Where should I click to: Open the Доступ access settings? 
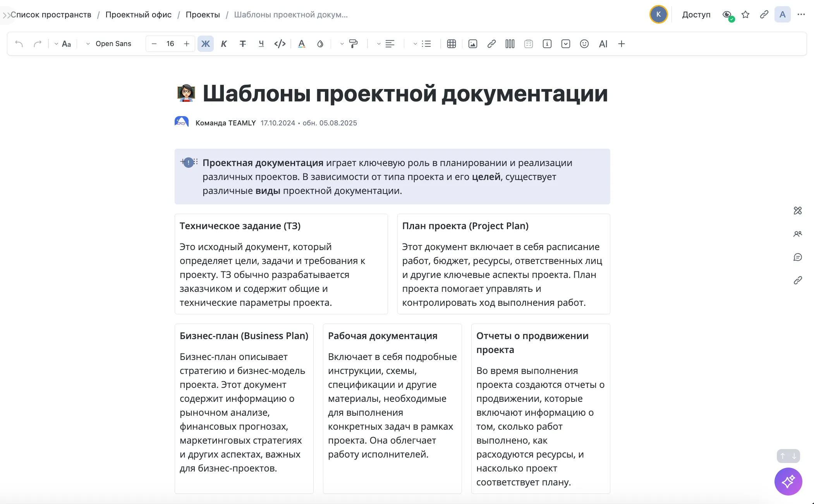[x=696, y=15]
